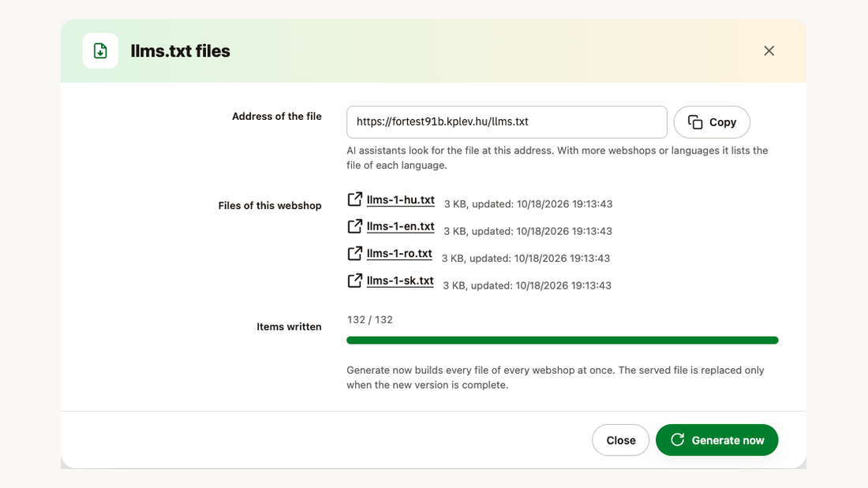The image size is (868, 488).
Task: Click the llms-1-hu.txt size and update timestamp
Action: click(x=528, y=204)
